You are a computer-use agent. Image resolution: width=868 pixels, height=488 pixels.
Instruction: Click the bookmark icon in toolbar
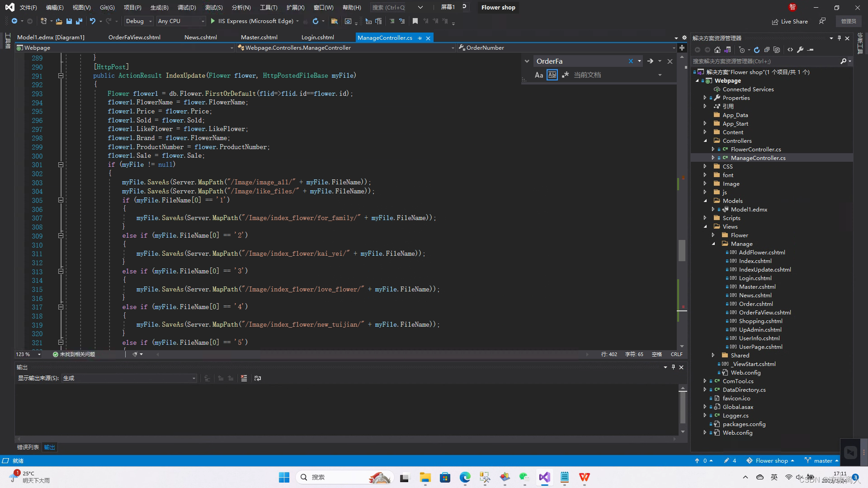click(415, 21)
